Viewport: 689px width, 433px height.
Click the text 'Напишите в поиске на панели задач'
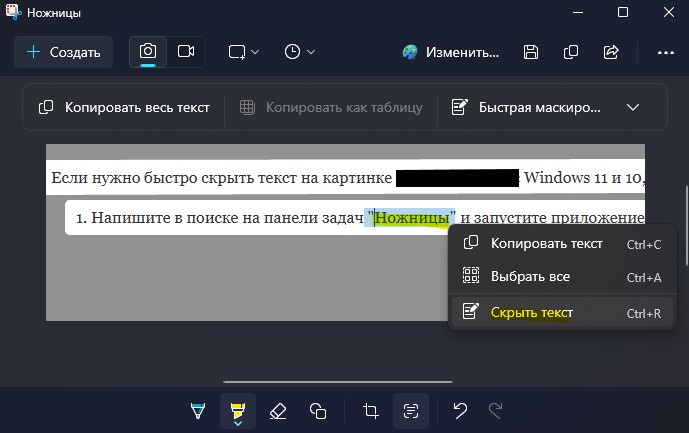point(228,218)
